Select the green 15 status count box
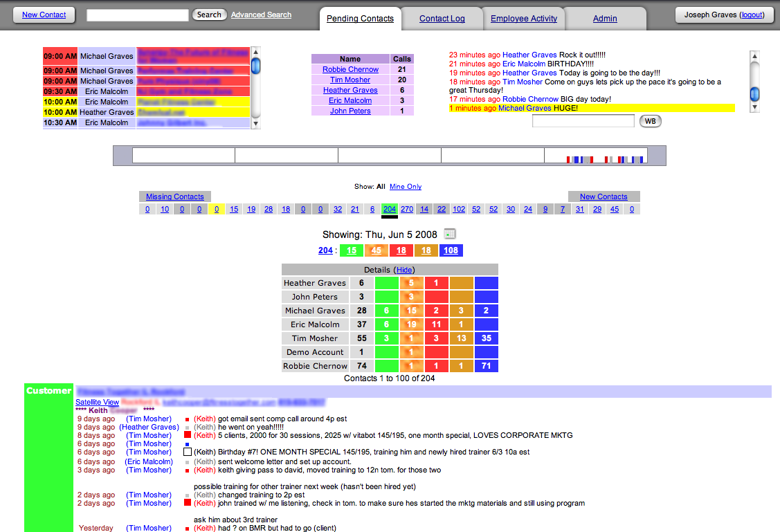The height and width of the screenshot is (532, 780). (352, 250)
